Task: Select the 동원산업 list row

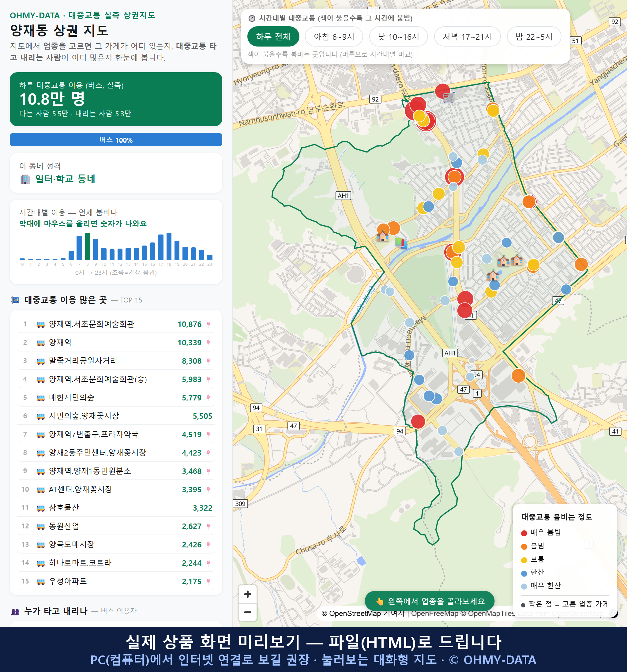Action: [116, 526]
